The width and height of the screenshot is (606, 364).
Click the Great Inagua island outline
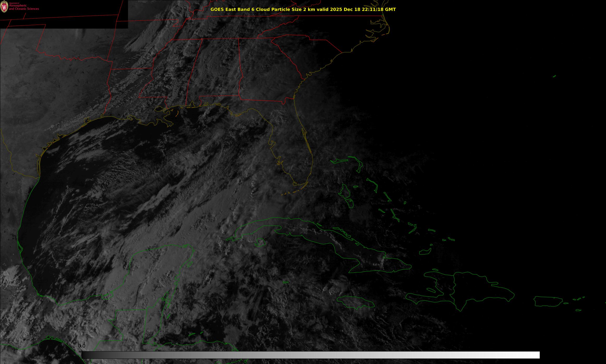tap(425, 252)
